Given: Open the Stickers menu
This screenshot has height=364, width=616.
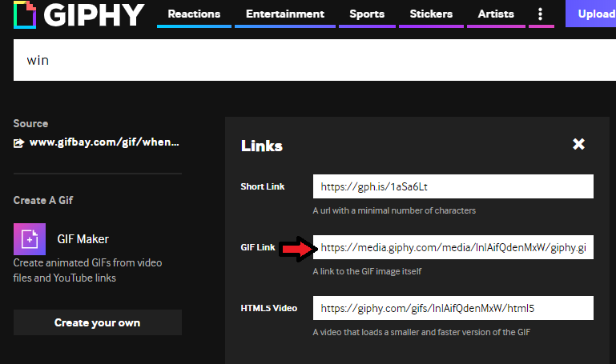Looking at the screenshot, I should [x=431, y=14].
